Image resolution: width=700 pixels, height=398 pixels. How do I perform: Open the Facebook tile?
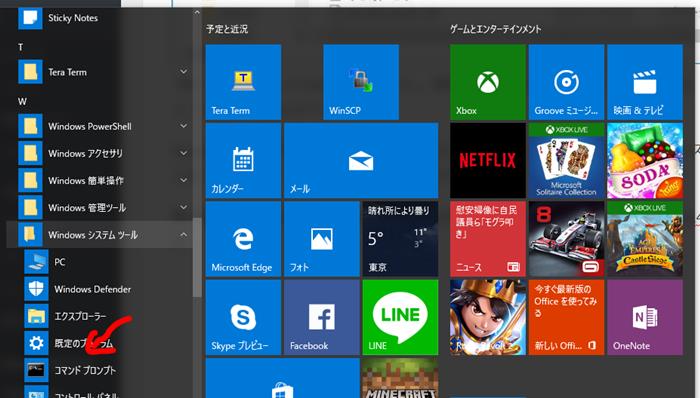click(x=321, y=318)
